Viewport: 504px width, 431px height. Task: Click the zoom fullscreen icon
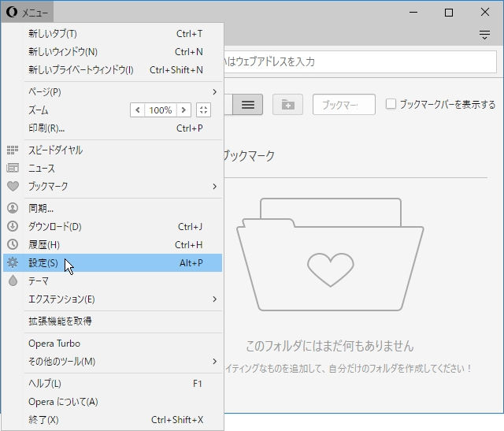203,110
